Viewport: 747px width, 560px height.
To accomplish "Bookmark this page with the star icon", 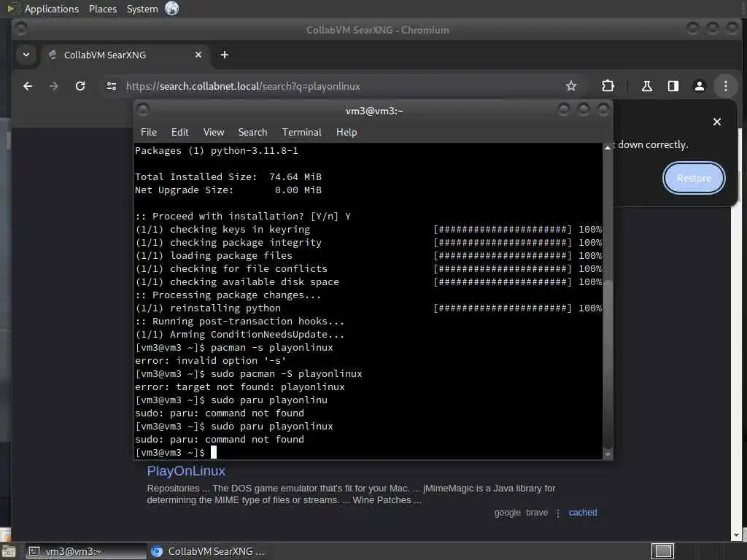I will 570,86.
